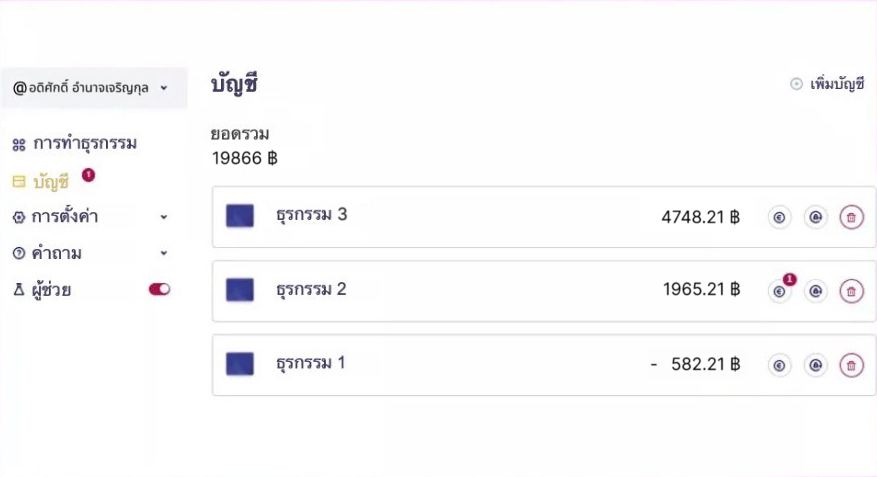Click the currency icon for ธุรกรรม 2

[779, 291]
